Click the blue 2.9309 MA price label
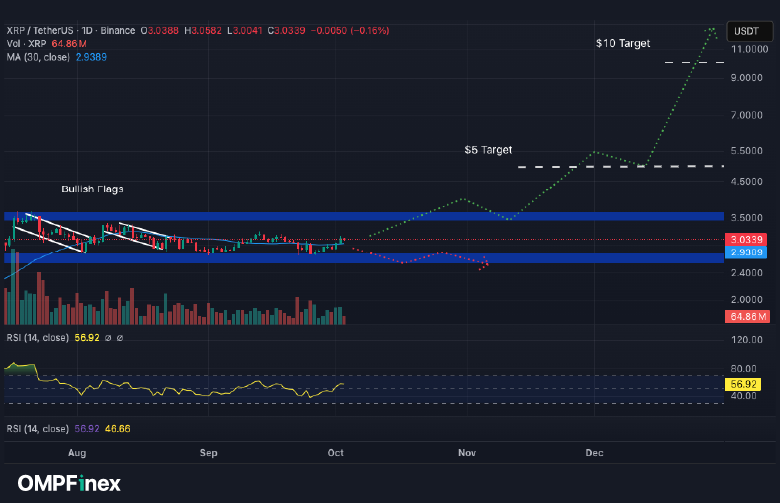 click(x=747, y=253)
